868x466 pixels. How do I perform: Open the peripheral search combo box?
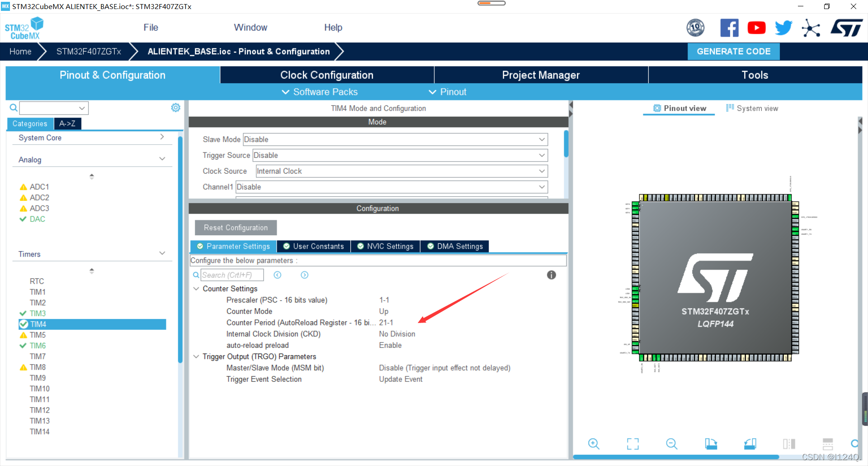(54, 108)
